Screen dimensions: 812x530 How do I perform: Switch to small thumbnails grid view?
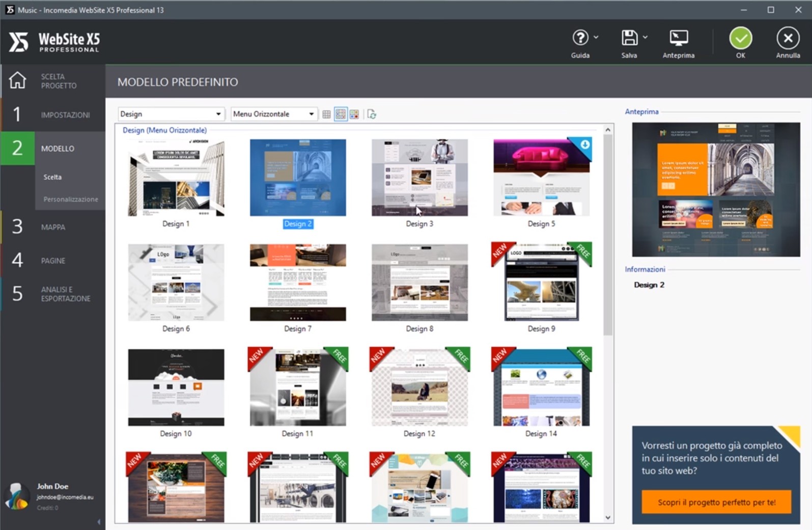tap(327, 114)
